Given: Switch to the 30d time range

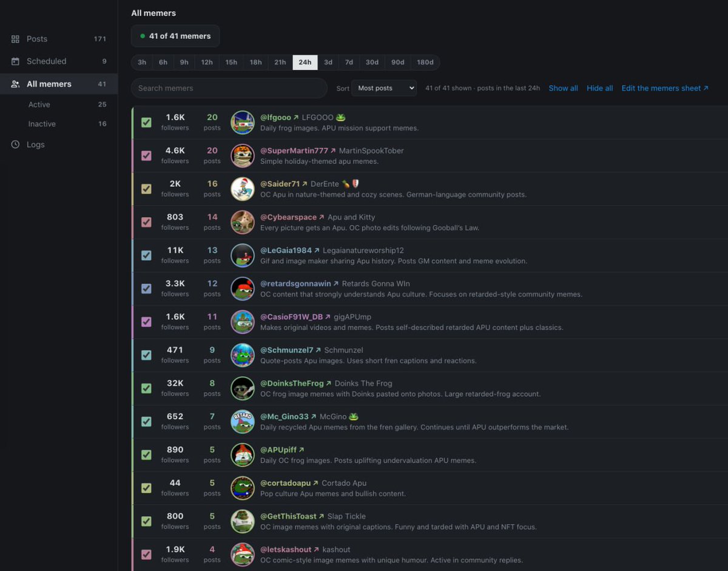Looking at the screenshot, I should click(372, 63).
